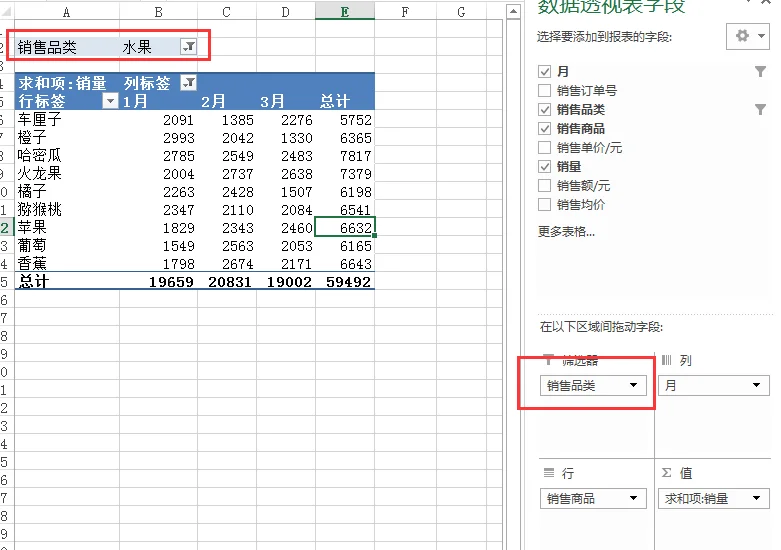
Task: Click 火龙果 3月 value 2638
Action: tap(285, 173)
